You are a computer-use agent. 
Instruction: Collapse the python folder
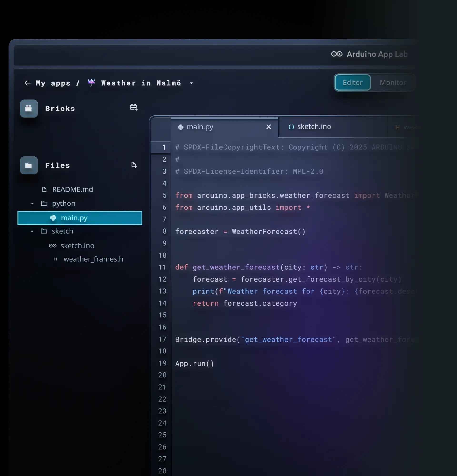[x=32, y=203]
